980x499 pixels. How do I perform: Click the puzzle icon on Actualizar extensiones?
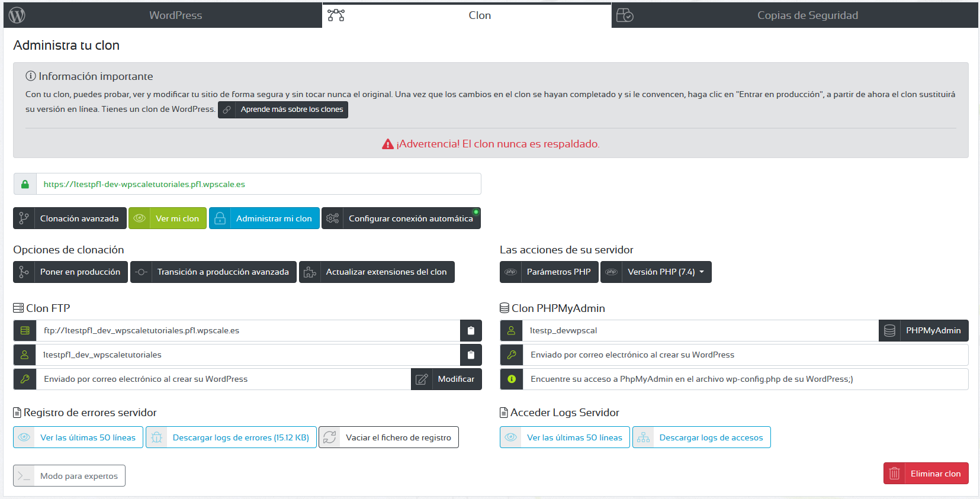tap(310, 272)
